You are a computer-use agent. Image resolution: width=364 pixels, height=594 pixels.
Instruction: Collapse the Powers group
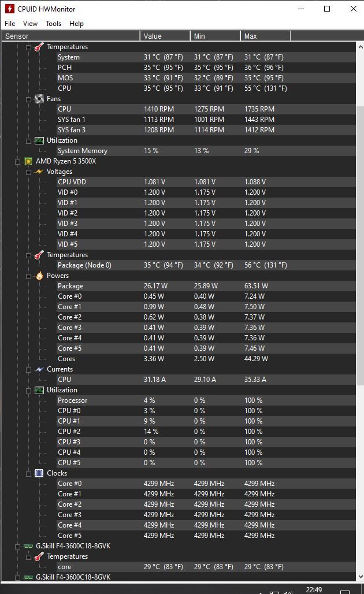pos(28,276)
